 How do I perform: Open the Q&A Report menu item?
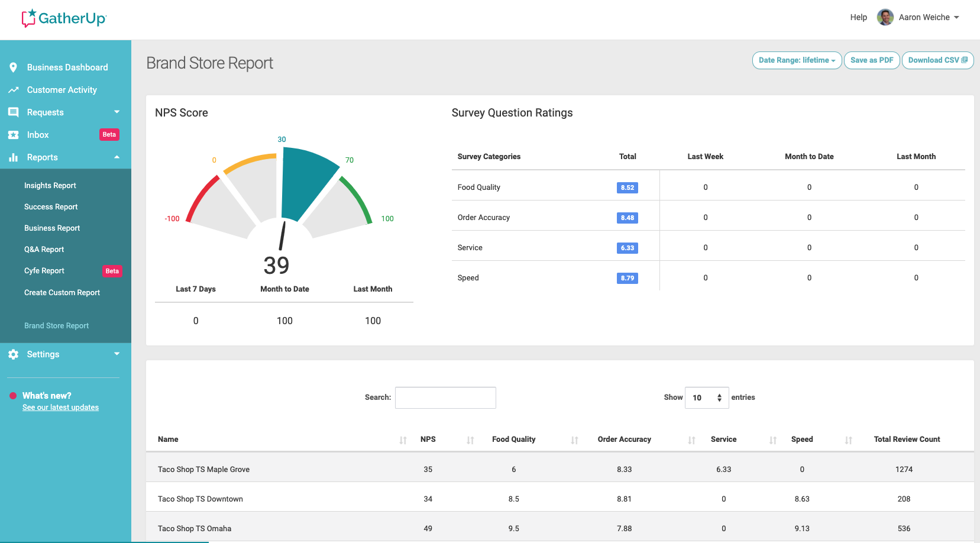click(x=44, y=250)
